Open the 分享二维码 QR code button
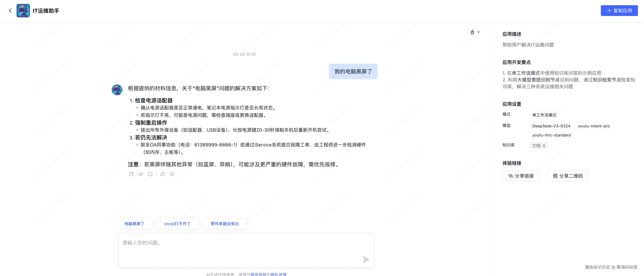This screenshot has width=644, height=276. coord(568,176)
